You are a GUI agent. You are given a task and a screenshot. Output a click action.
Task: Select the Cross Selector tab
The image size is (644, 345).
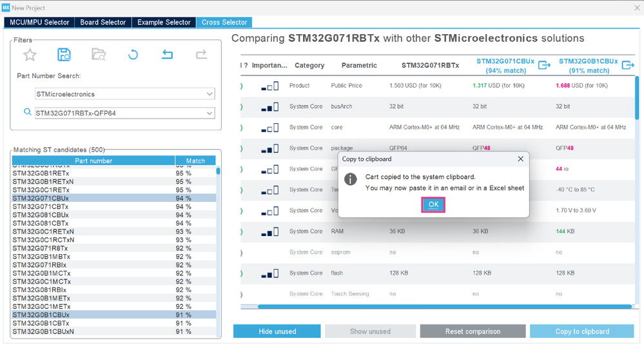pyautogui.click(x=224, y=22)
